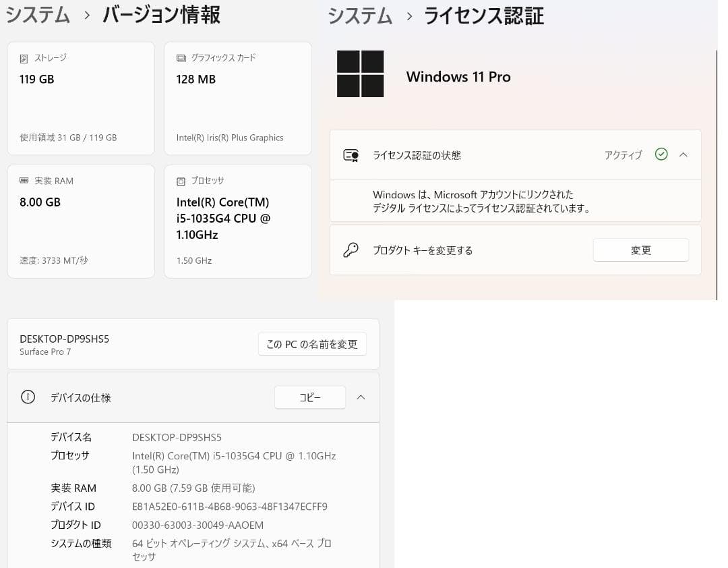Screen dimensions: 728x568
Task: Click the license activation state icon
Action: [351, 155]
